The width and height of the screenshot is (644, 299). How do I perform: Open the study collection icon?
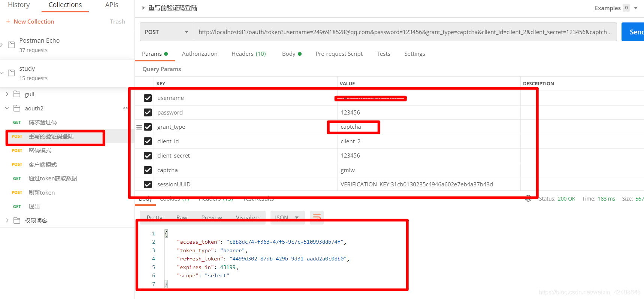coord(11,73)
